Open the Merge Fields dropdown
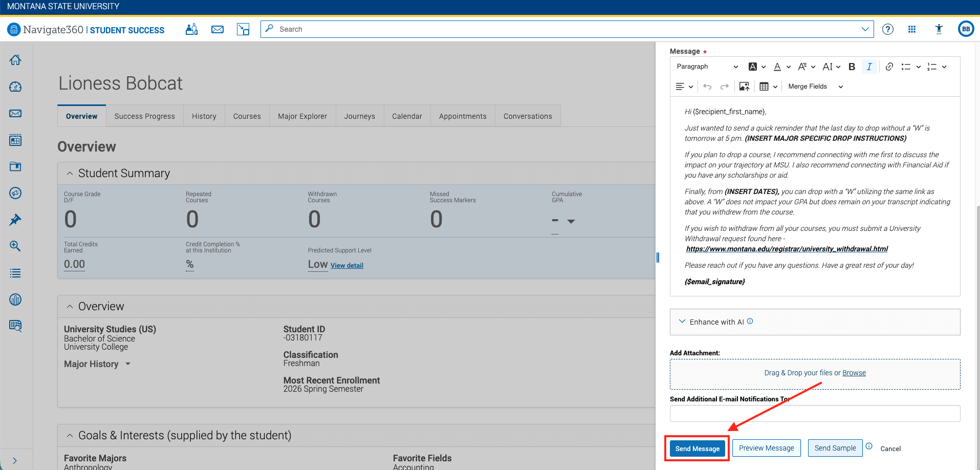Viewport: 980px width, 470px height. 816,87
